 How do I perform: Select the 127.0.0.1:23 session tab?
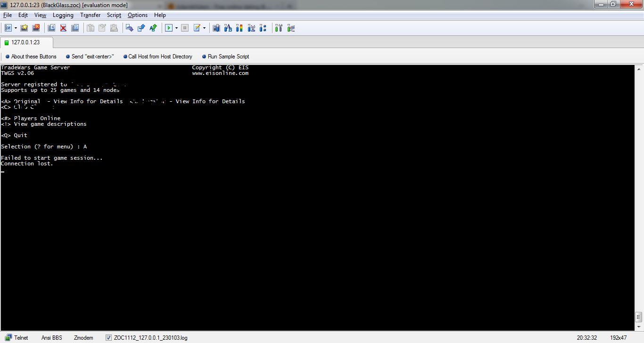point(26,42)
